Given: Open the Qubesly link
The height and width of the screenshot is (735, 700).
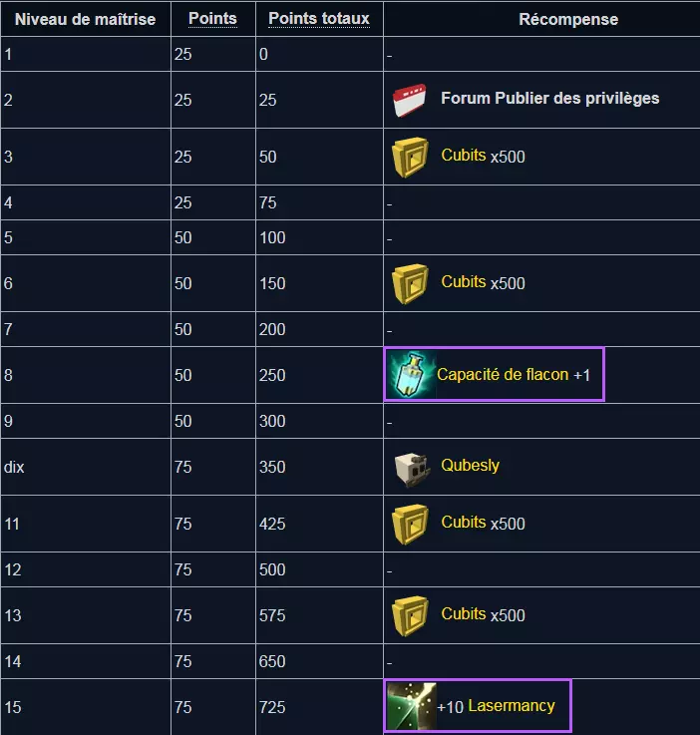Looking at the screenshot, I should click(x=470, y=466).
